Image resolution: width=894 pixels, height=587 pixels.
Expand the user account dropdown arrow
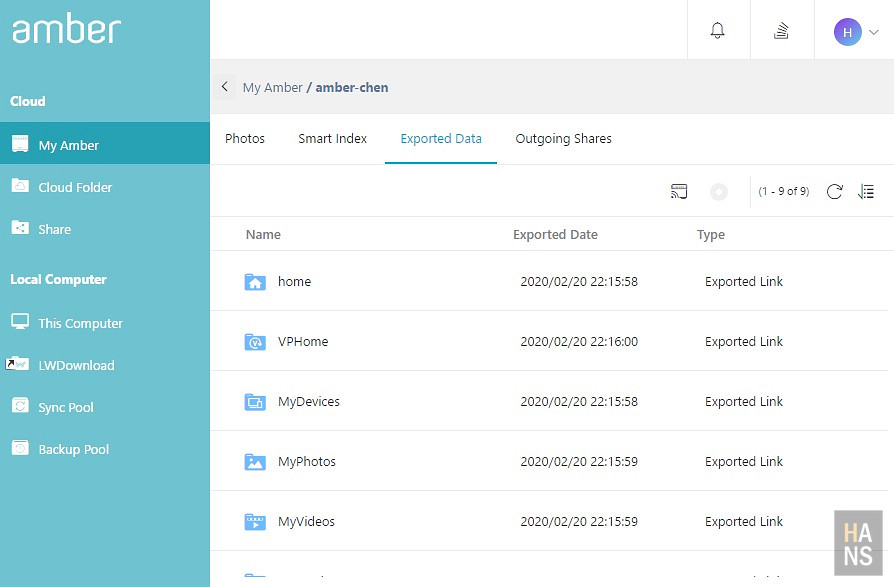[873, 32]
